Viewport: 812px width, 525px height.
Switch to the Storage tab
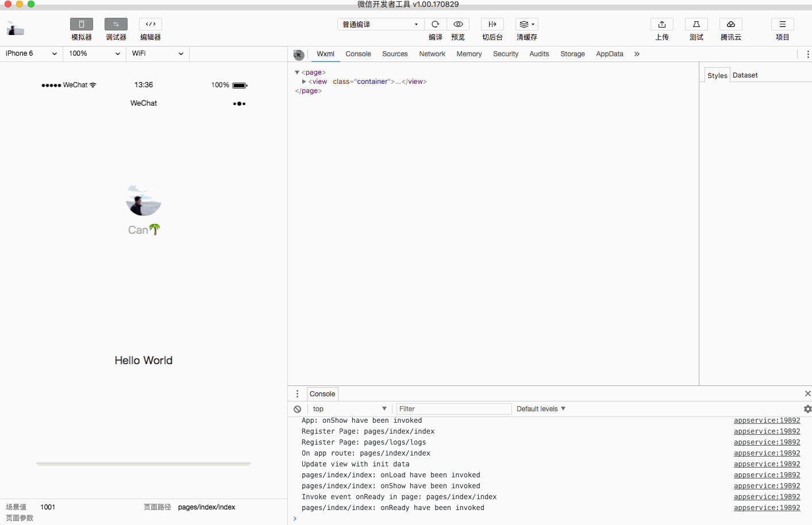tap(572, 54)
